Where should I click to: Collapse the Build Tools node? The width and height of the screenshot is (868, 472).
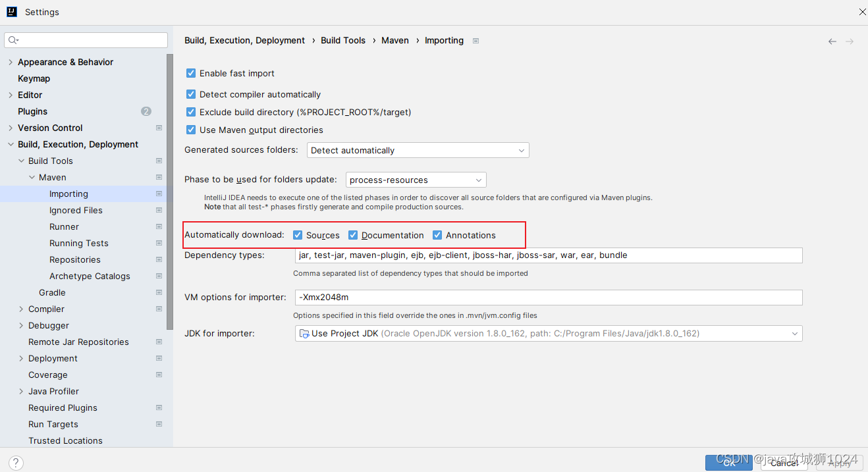click(x=21, y=161)
